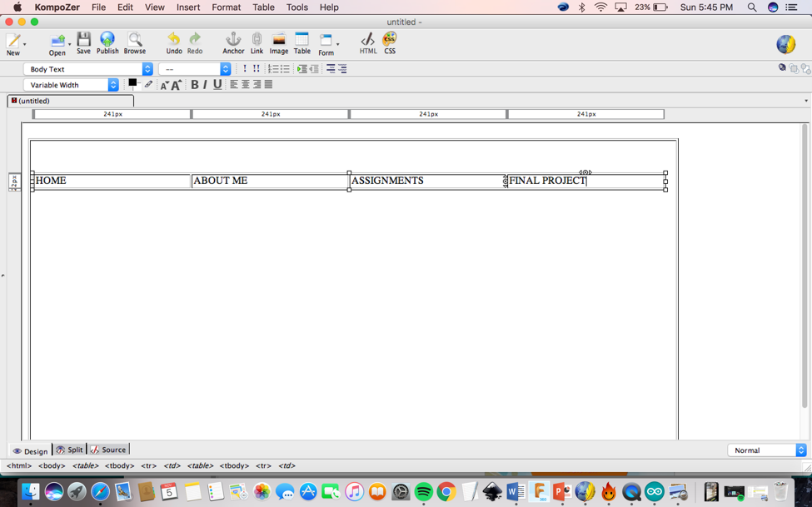Open the Variable Width font dropdown
Image resolution: width=812 pixels, height=507 pixels.
(71, 85)
